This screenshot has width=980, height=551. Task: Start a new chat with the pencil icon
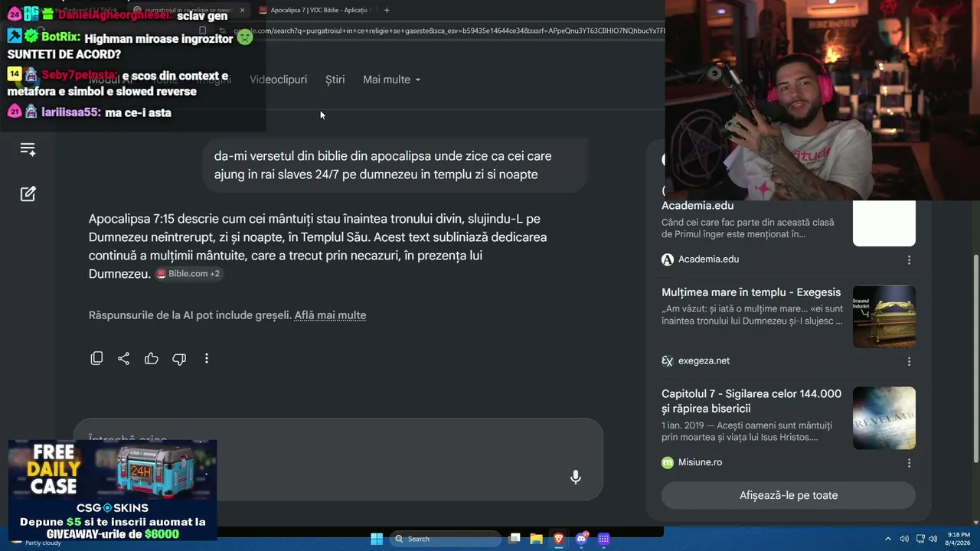coord(28,194)
